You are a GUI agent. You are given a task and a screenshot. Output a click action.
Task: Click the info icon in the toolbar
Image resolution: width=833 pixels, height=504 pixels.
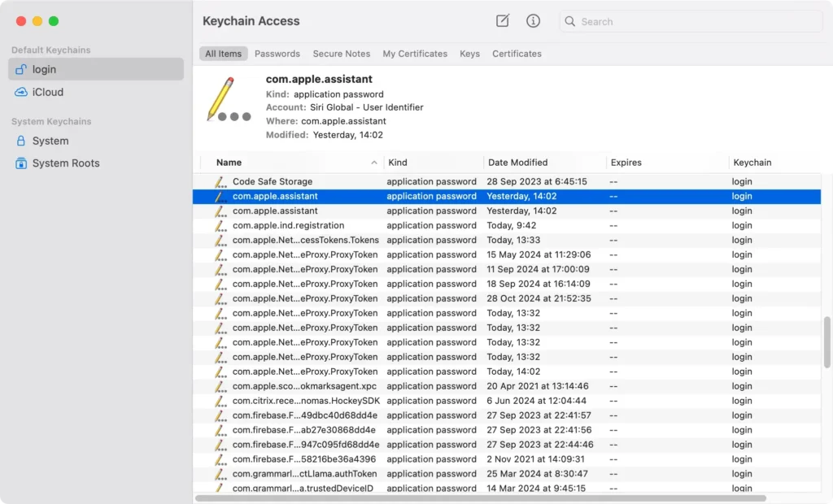[533, 21]
